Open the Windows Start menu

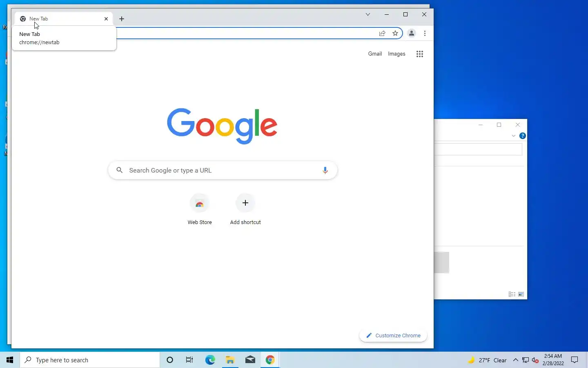pyautogui.click(x=10, y=360)
